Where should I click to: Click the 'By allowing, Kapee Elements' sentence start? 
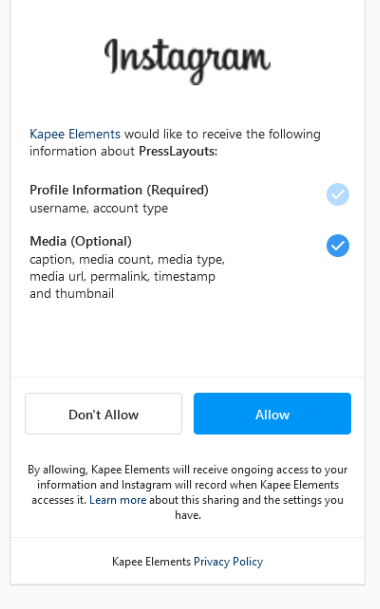point(98,470)
